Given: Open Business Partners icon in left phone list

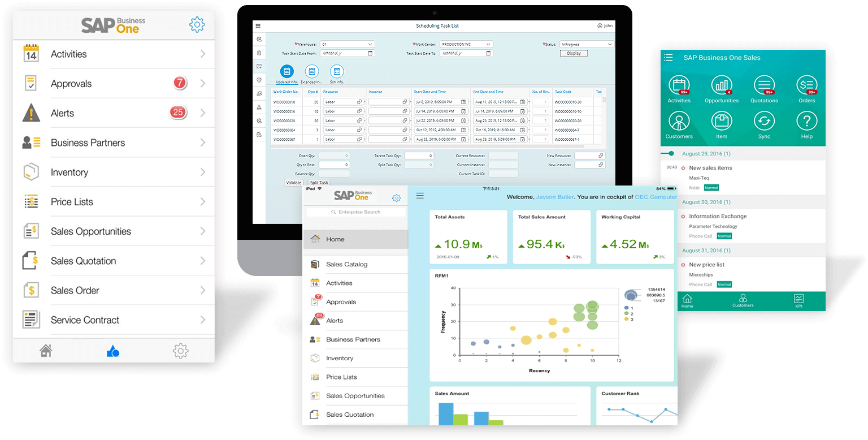Looking at the screenshot, I should click(31, 143).
